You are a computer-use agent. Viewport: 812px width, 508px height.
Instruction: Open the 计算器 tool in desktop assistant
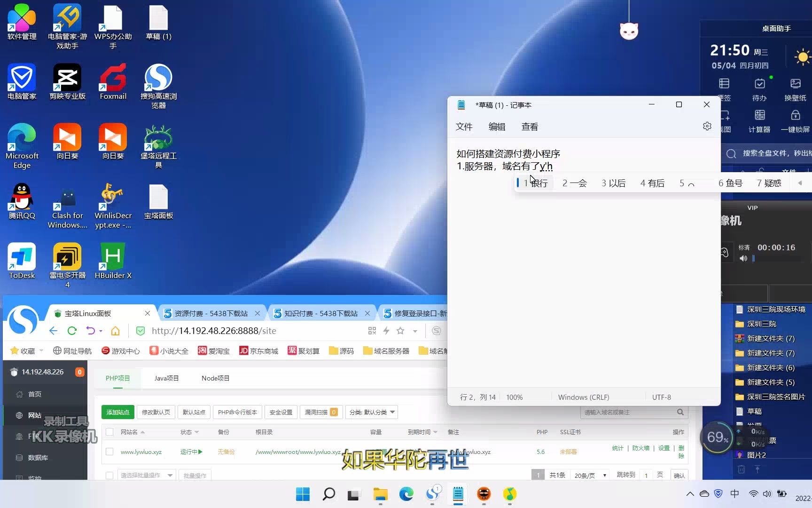click(x=759, y=120)
